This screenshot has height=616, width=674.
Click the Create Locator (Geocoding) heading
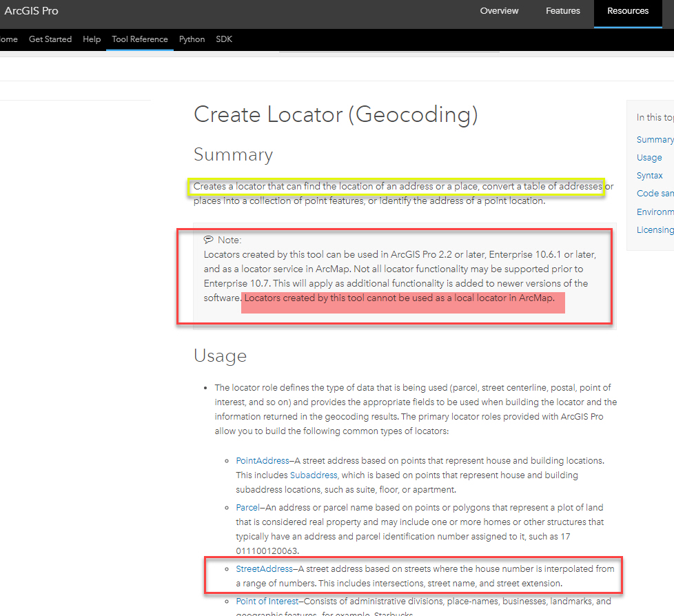pos(336,115)
